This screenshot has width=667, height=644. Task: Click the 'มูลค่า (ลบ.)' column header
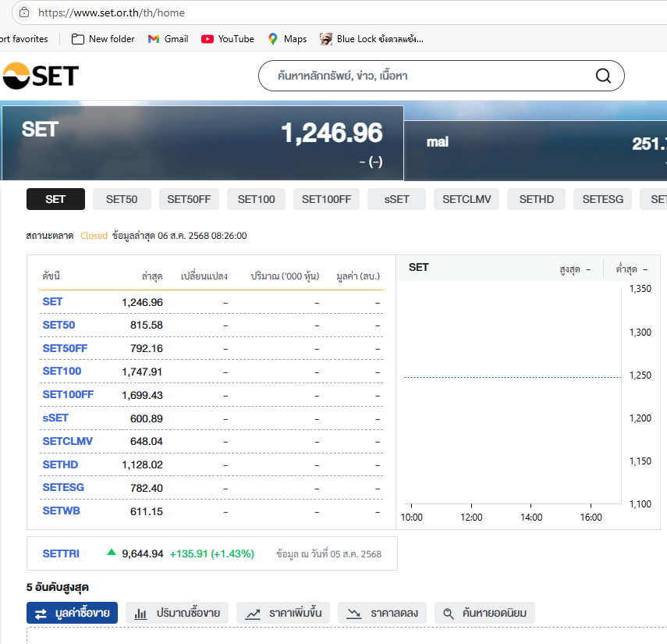pyautogui.click(x=358, y=276)
